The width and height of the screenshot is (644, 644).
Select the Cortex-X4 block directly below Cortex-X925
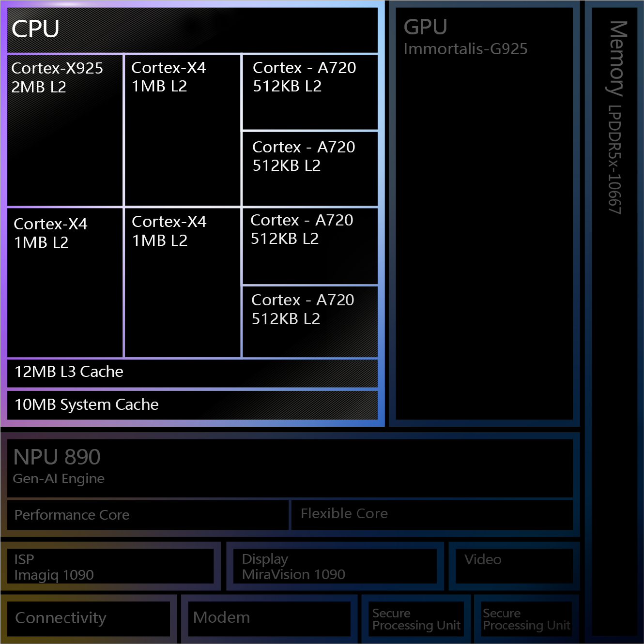tap(65, 283)
